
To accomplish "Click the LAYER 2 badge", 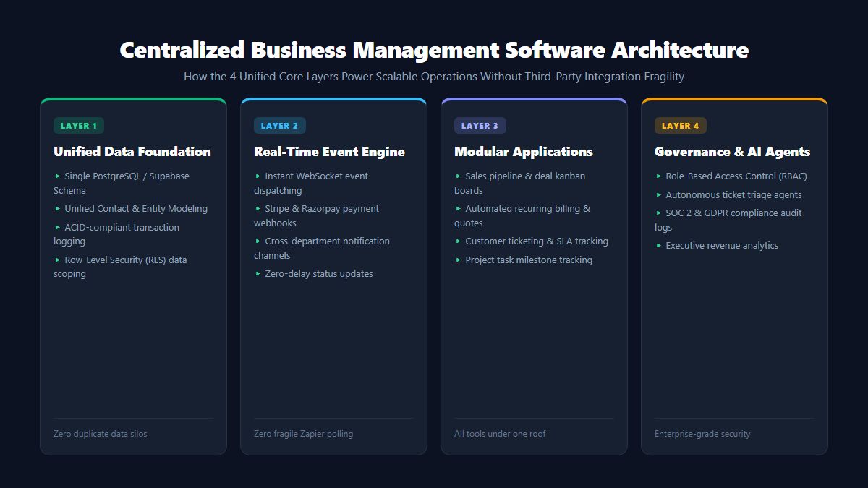I will pyautogui.click(x=279, y=126).
